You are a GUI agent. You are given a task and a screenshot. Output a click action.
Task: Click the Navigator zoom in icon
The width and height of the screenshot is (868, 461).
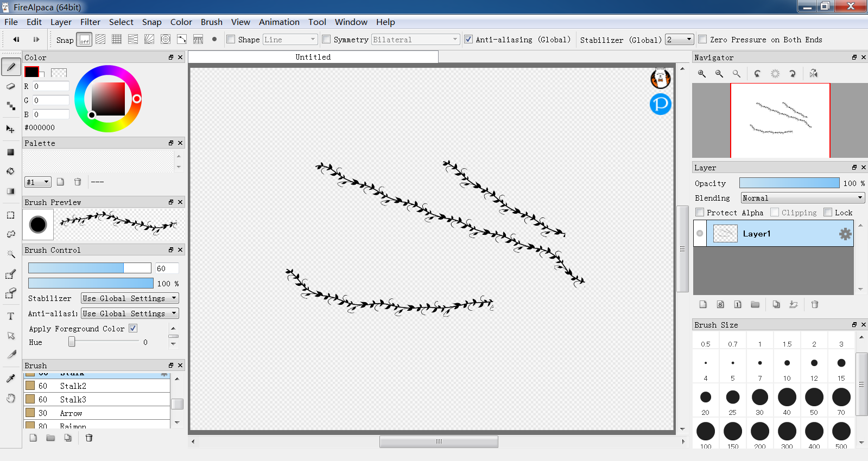click(702, 74)
